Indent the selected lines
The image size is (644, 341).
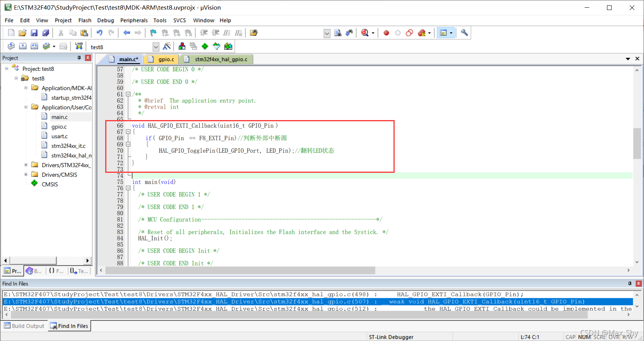coord(204,33)
